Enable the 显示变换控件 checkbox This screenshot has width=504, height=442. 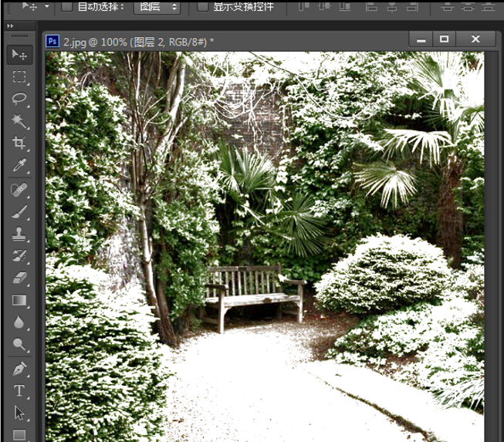[x=202, y=6]
